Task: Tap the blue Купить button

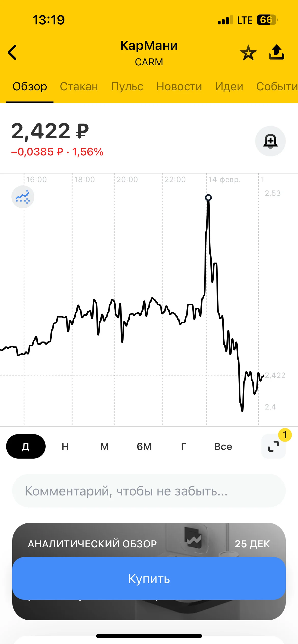Action: (149, 578)
